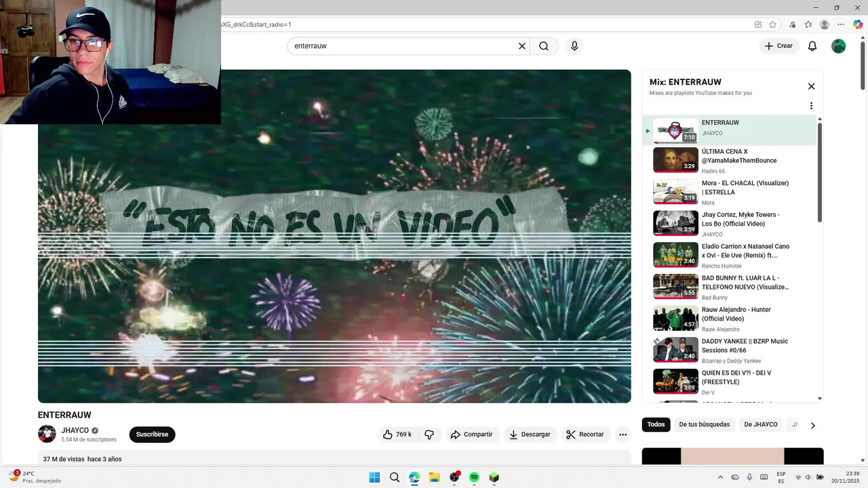868x488 pixels.
Task: Click the 37 M de vistas description text
Action: (82, 459)
